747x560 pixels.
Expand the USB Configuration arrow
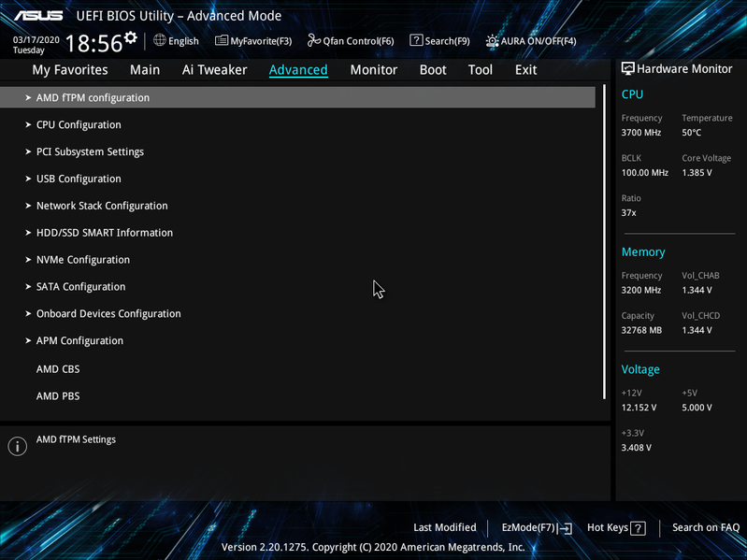click(x=28, y=179)
